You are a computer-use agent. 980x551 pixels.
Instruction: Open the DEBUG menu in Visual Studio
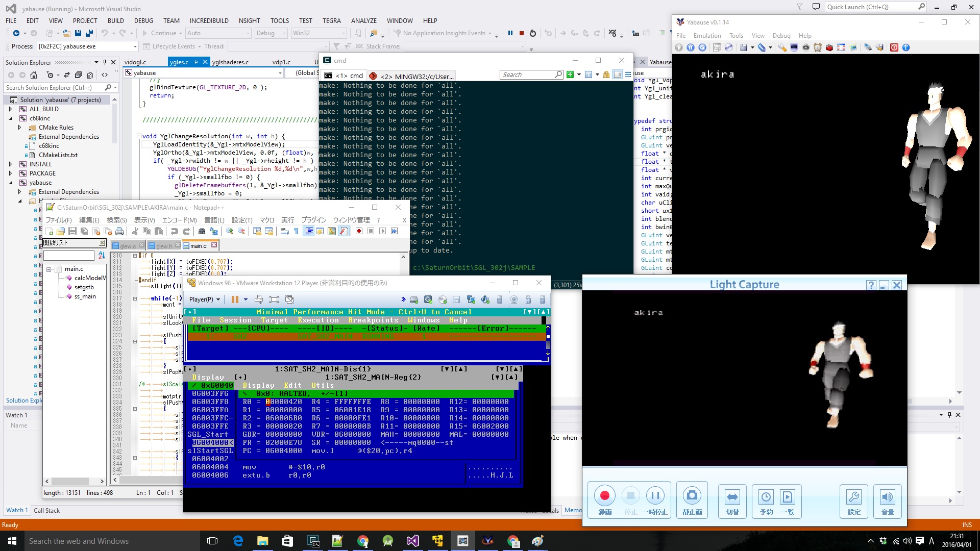143,21
